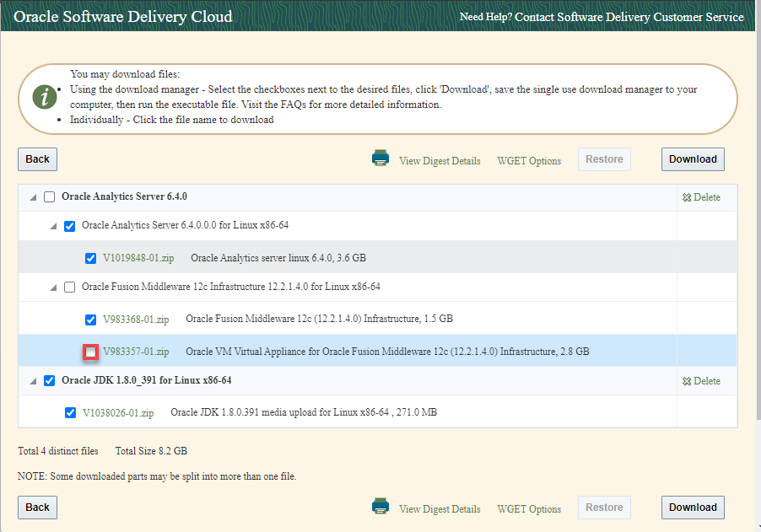Download V1019848-01.zip by clicking its filename
Image resolution: width=761 pixels, height=532 pixels.
tap(137, 258)
